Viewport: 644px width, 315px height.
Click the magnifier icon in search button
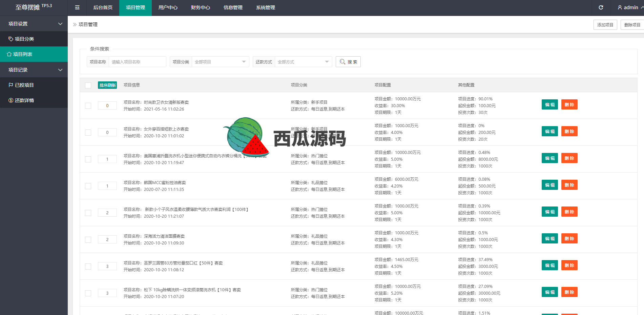tap(342, 62)
